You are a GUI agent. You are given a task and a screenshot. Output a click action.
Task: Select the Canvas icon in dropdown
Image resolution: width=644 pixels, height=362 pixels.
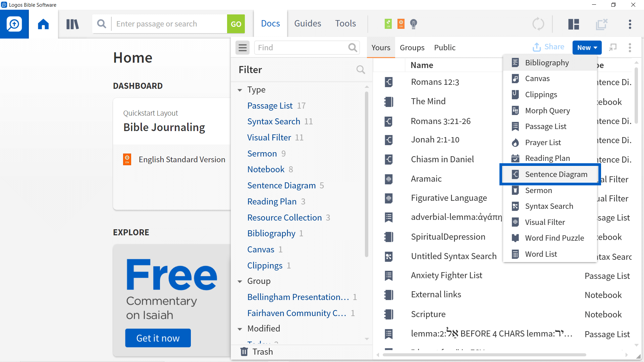[x=515, y=78]
